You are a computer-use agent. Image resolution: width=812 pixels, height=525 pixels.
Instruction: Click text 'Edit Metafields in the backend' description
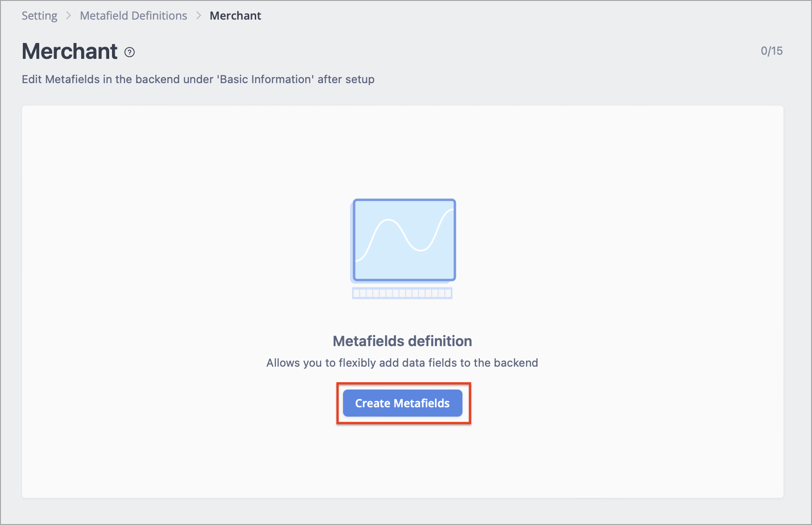(198, 79)
